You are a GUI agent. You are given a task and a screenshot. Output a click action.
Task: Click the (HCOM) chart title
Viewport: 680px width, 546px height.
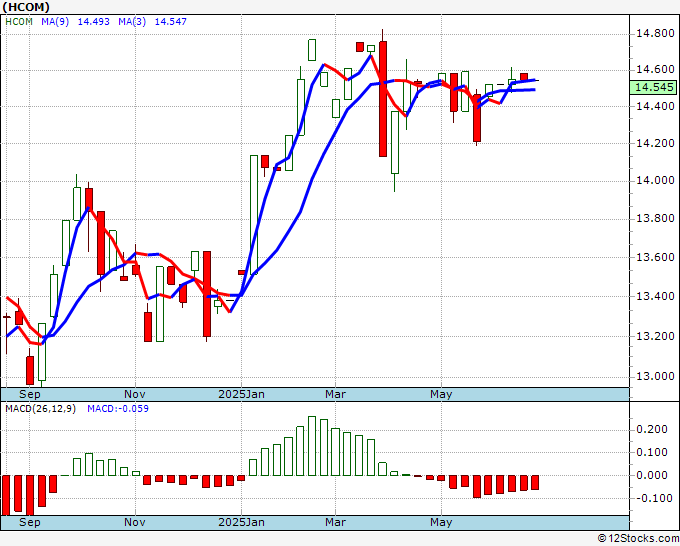point(26,7)
